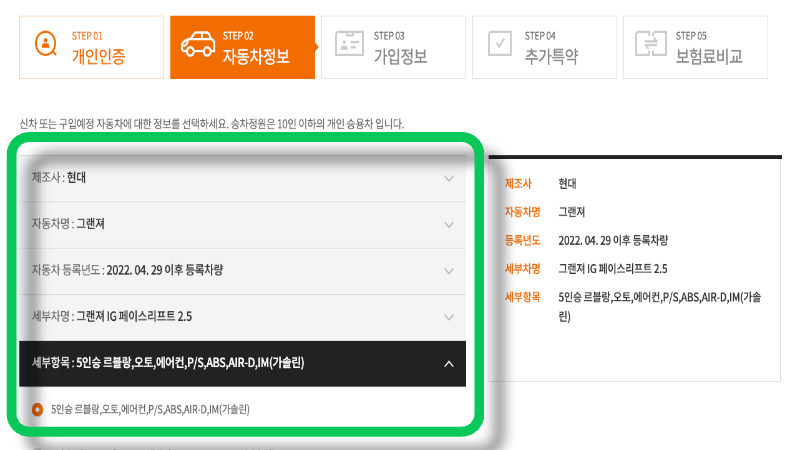This screenshot has width=800, height=450.
Task: Open the 개인인증 step tab
Action: (x=91, y=47)
